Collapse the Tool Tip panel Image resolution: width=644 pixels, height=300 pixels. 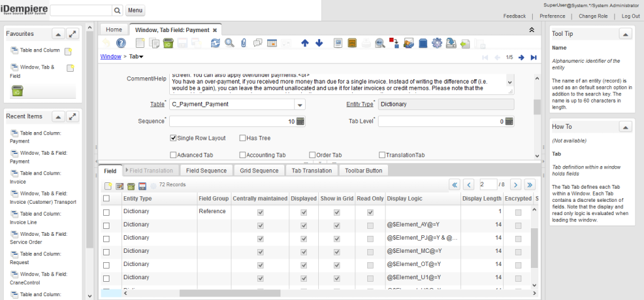click(625, 34)
